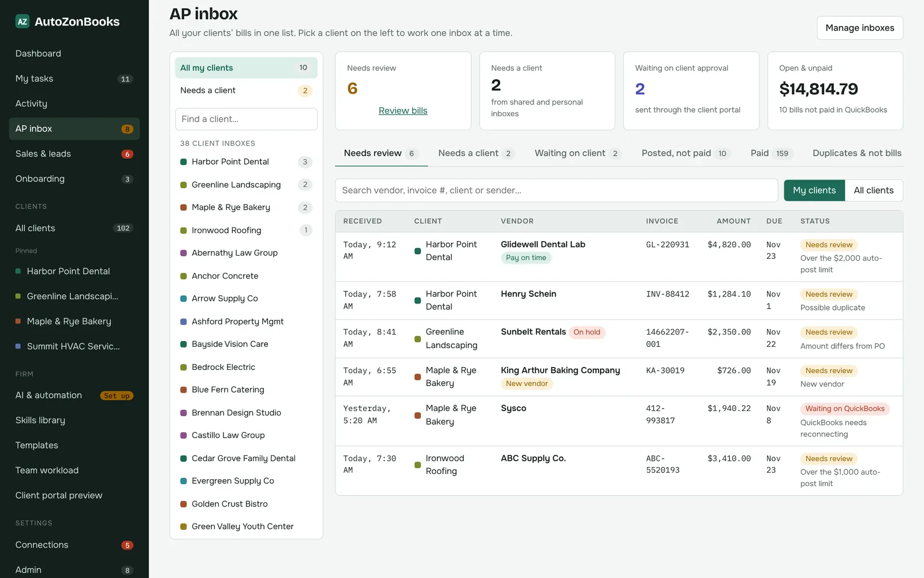Open Duplicates & not bills tab
The height and width of the screenshot is (578, 924).
857,153
